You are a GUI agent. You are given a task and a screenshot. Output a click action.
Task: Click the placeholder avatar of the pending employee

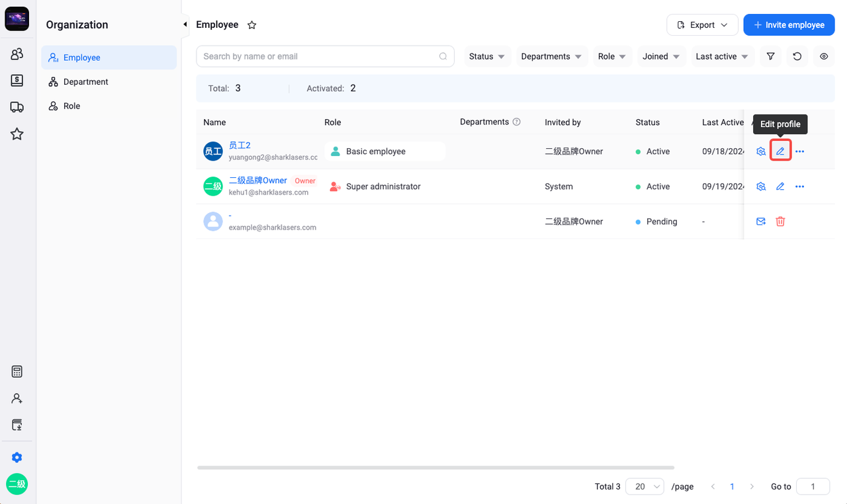tap(213, 222)
